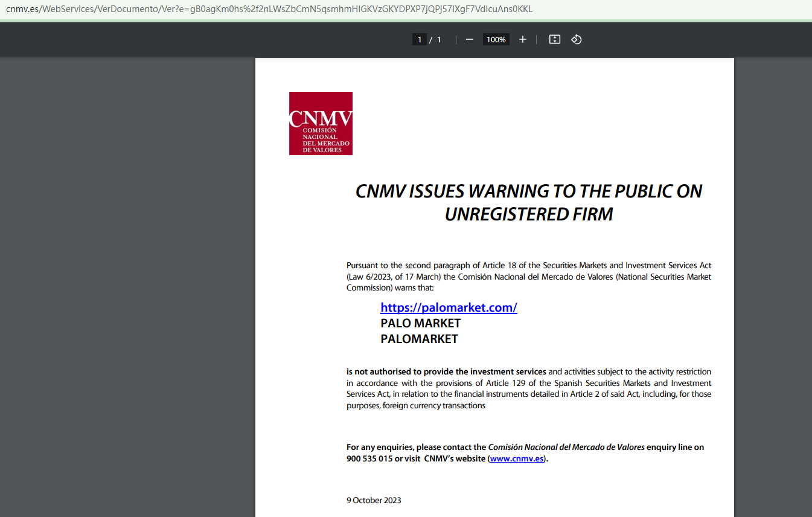Click the CNMV red logo

[x=321, y=123]
